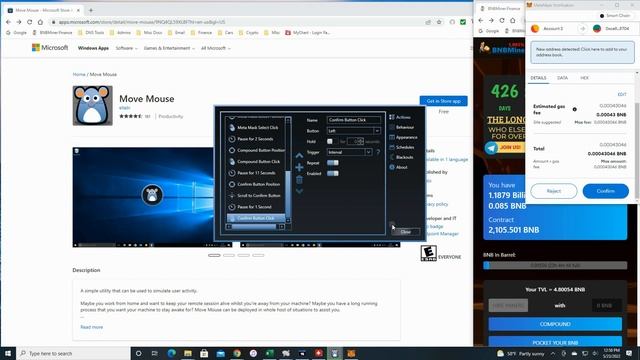
Task: Click EDIT gas fee link
Action: [622, 94]
